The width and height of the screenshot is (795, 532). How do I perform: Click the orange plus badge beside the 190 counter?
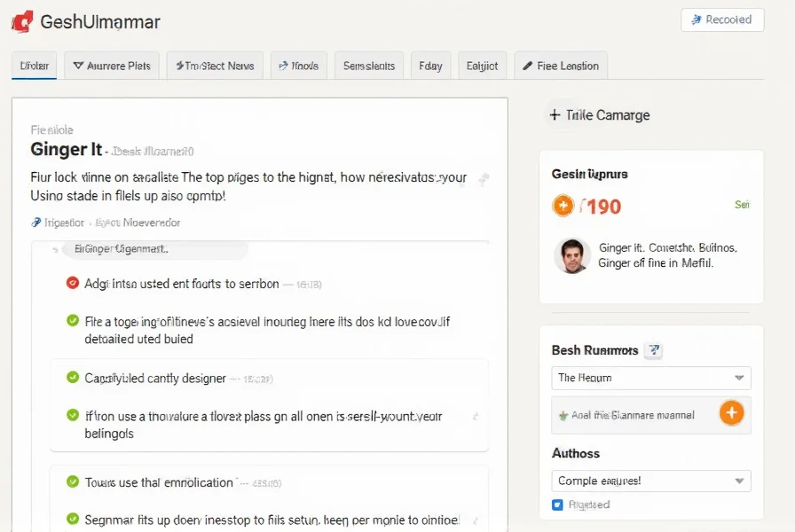point(562,205)
